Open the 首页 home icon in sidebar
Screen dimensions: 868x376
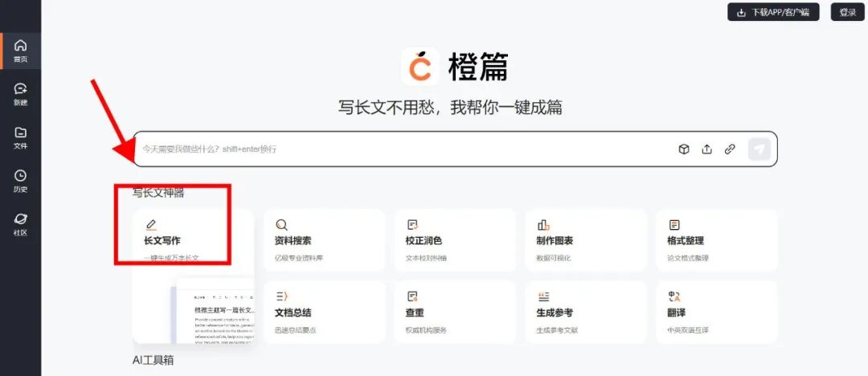coord(20,46)
